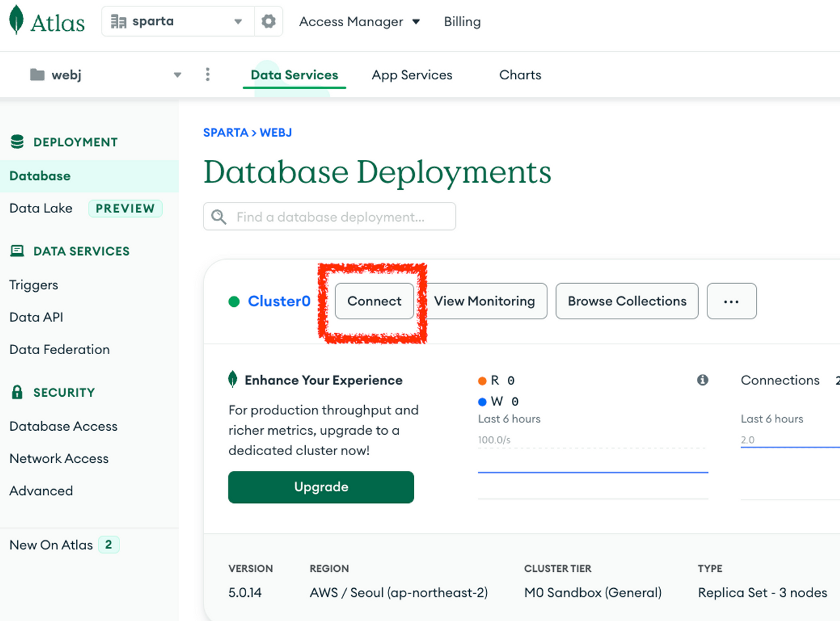The height and width of the screenshot is (621, 840).
Task: Open Data Federation in the sidebar
Action: 60,350
